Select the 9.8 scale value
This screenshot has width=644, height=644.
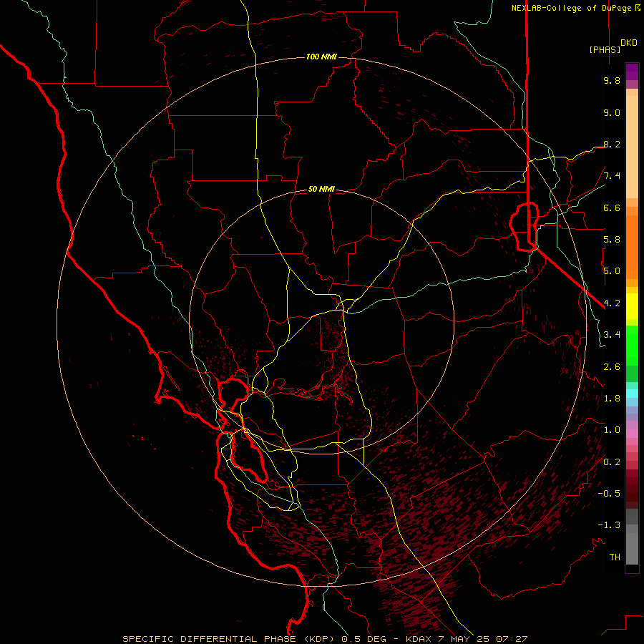612,80
